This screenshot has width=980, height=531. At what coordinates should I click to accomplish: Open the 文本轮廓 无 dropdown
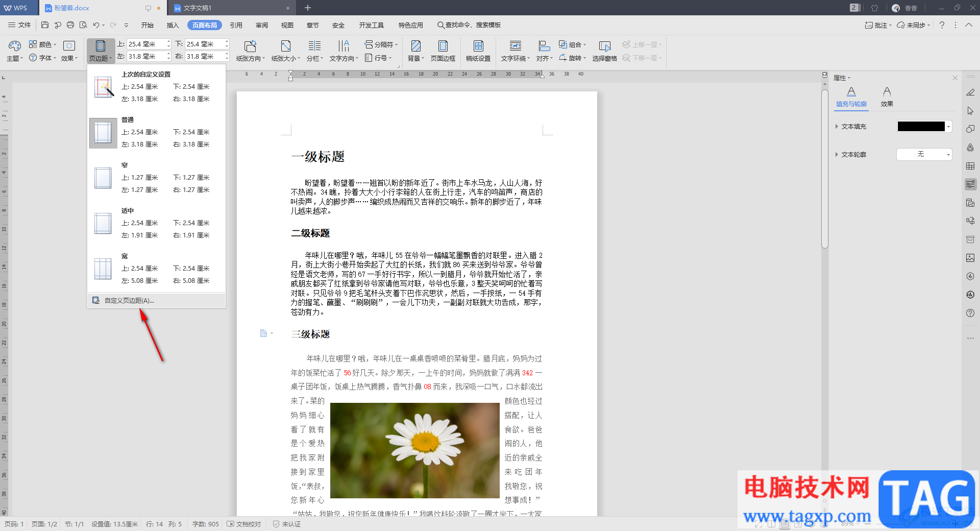click(x=924, y=154)
